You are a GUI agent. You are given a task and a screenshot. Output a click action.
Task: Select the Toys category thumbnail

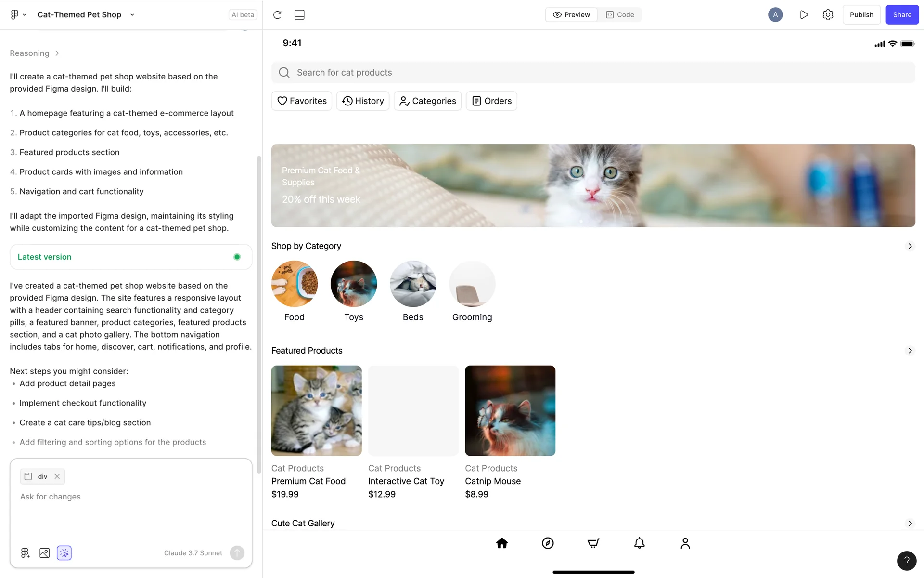354,284
